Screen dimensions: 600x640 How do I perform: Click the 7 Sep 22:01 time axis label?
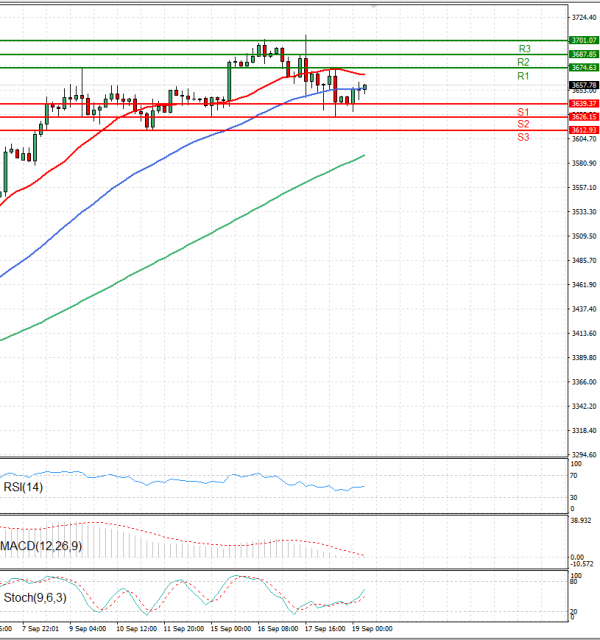(40, 629)
